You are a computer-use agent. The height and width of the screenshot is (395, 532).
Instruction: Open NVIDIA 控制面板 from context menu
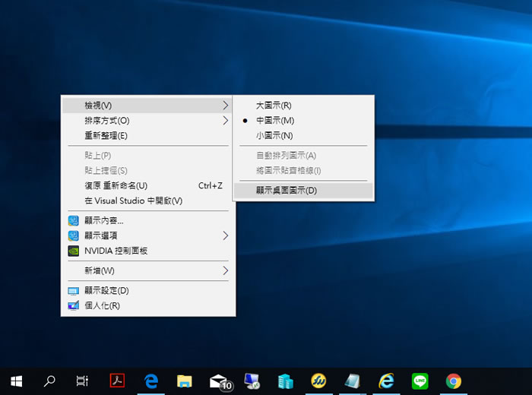pos(116,251)
